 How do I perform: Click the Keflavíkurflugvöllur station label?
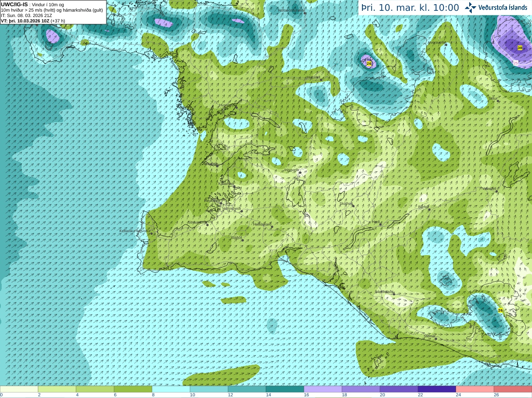(135, 231)
